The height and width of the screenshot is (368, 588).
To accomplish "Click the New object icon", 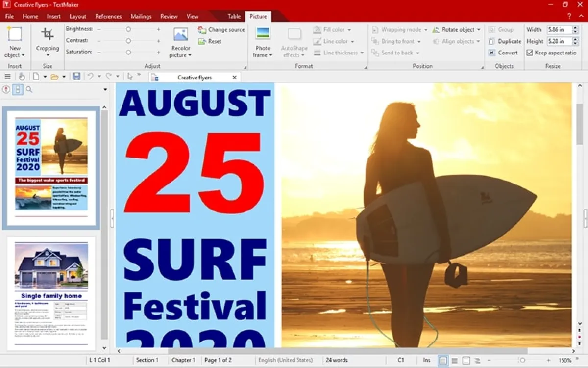I will coord(15,34).
